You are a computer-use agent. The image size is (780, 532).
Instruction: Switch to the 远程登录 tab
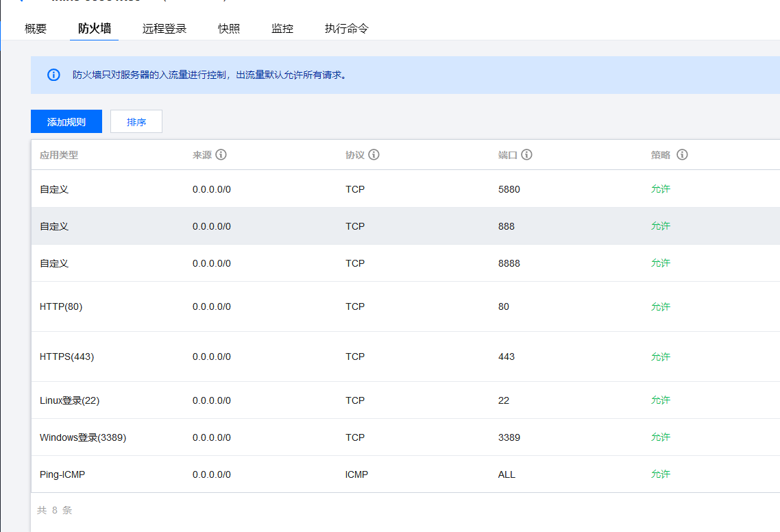click(164, 29)
